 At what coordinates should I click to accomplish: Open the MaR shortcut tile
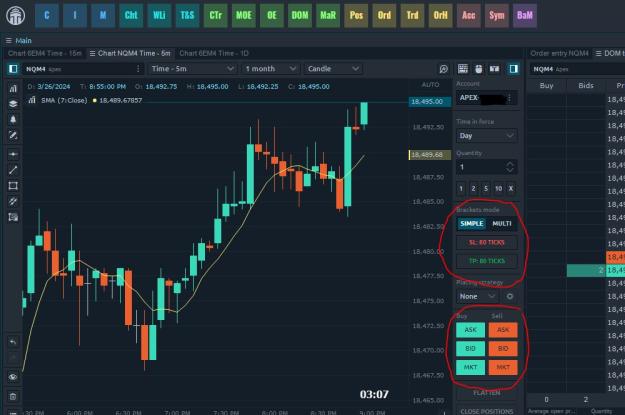328,16
